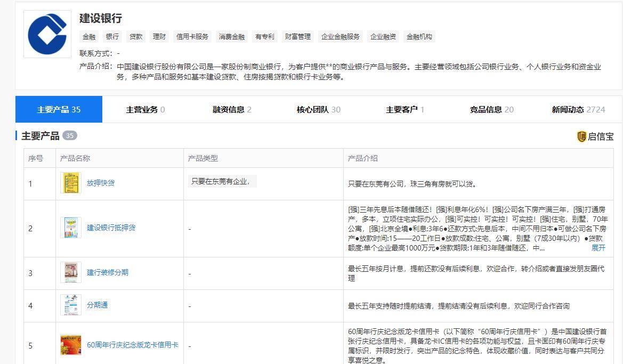Select the 金融机构 tag
Image resolution: width=623 pixels, height=364 pixels.
click(418, 36)
